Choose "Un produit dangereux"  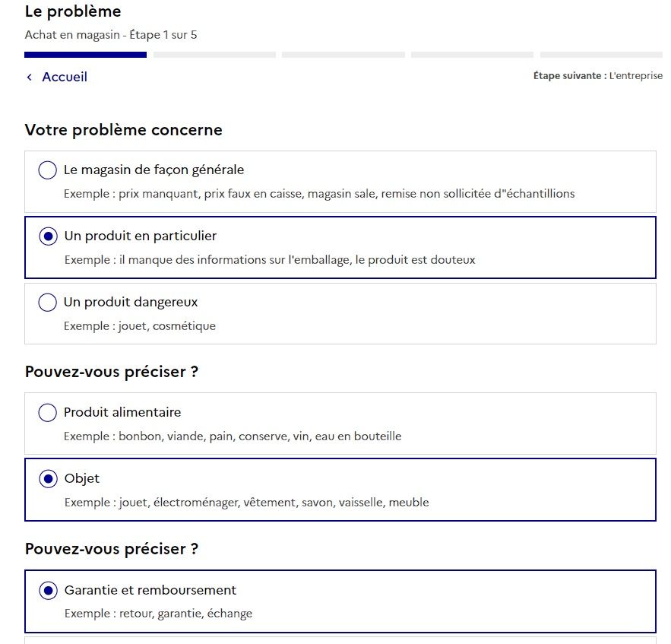47,303
